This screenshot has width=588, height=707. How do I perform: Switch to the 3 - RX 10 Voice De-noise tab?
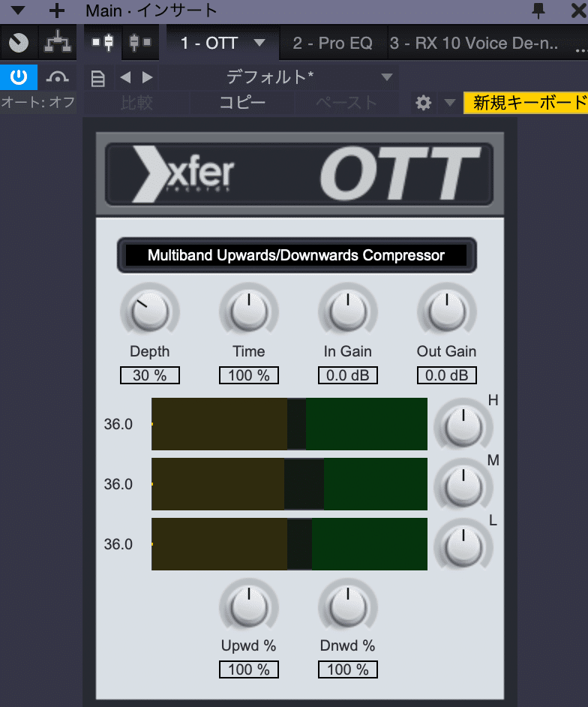pyautogui.click(x=474, y=43)
